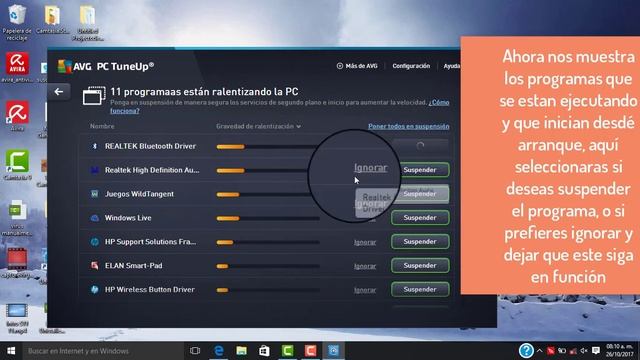Select Juegos WildTangent row name
640x360 pixels.
click(139, 194)
